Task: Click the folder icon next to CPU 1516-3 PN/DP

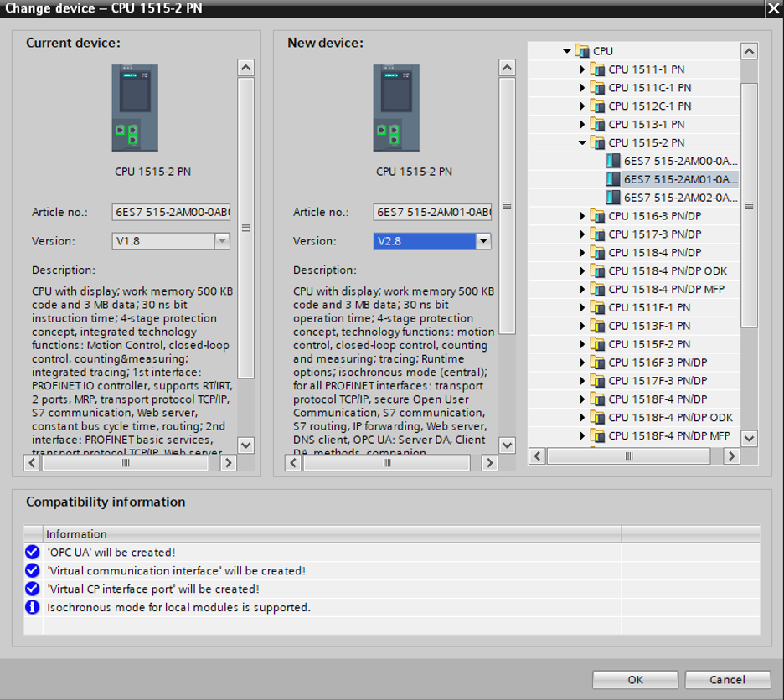Action: tap(597, 216)
